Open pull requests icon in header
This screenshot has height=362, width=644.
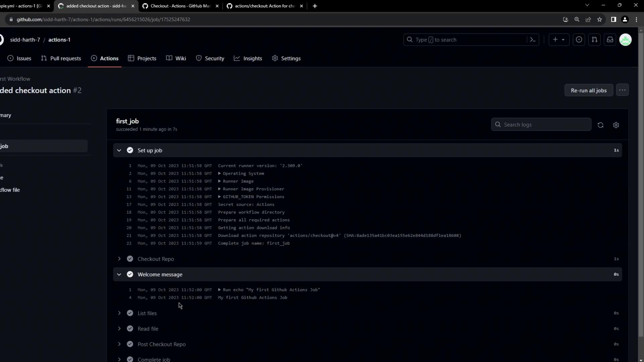(594, 40)
